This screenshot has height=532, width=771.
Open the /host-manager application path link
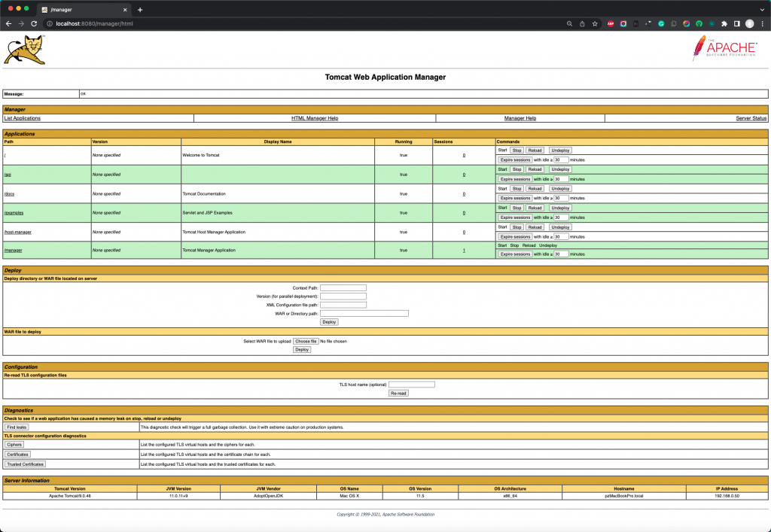tap(18, 232)
